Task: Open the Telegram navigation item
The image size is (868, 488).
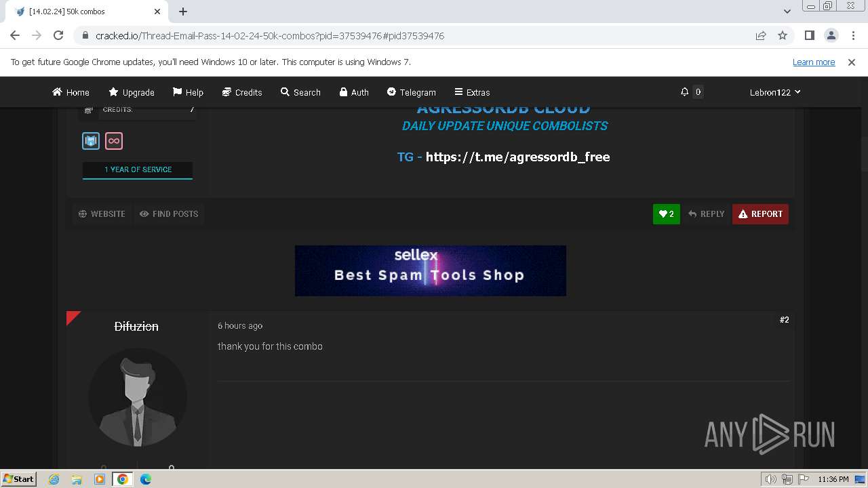Action: point(411,92)
